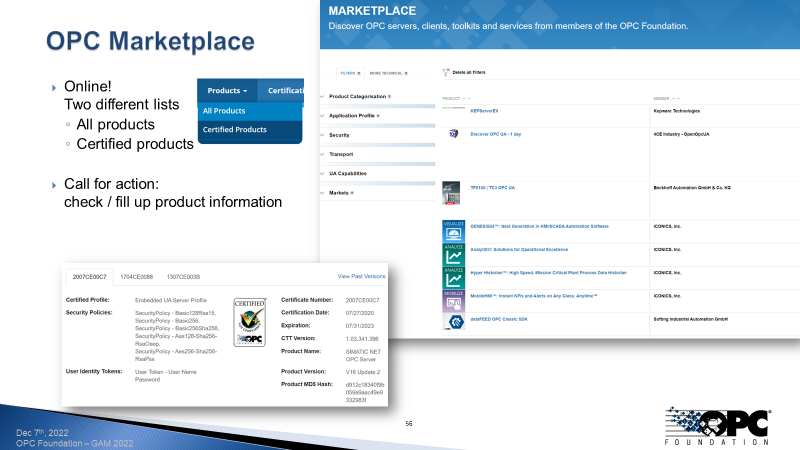Click the certificate number value 2007CE00C7

(362, 301)
